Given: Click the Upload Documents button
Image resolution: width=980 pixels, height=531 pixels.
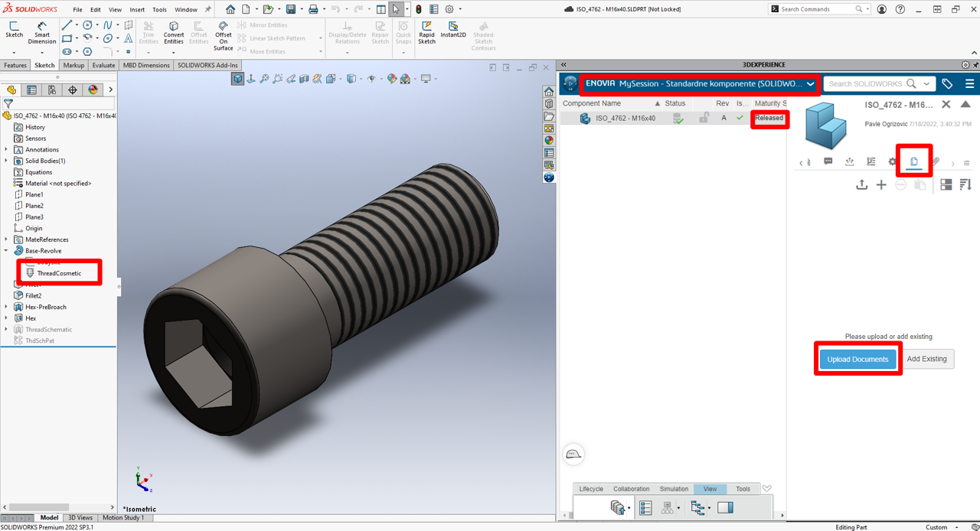Looking at the screenshot, I should point(857,359).
